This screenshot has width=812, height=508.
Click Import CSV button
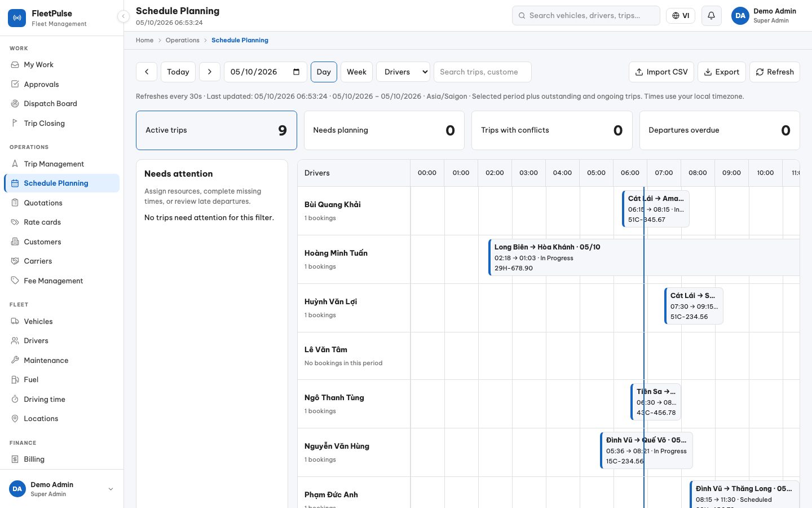pos(661,72)
